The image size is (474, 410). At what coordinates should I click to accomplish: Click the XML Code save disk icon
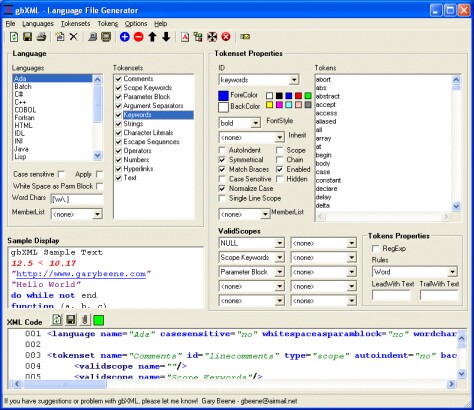click(x=71, y=320)
